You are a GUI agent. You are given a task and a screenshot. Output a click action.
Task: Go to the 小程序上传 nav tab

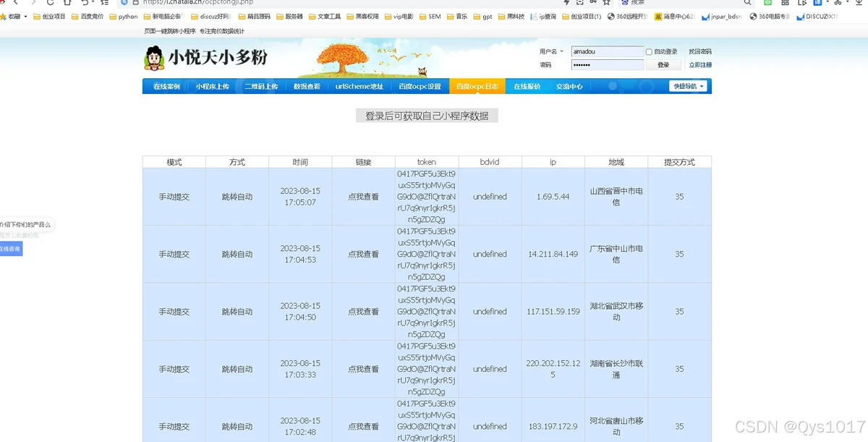212,86
